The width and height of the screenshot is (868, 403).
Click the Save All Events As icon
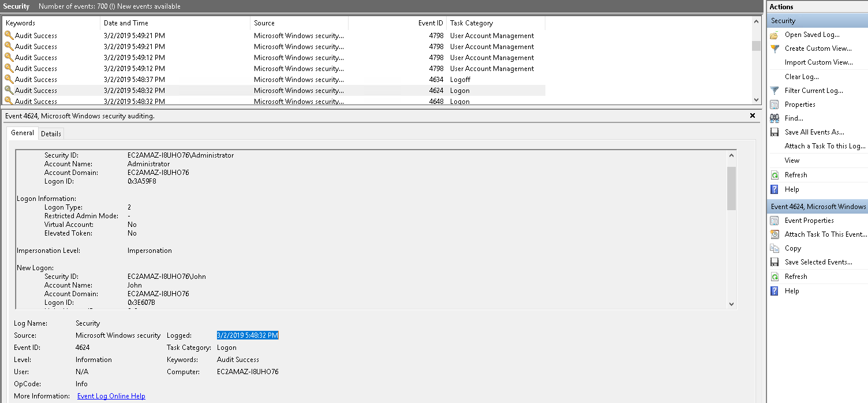[x=775, y=132]
